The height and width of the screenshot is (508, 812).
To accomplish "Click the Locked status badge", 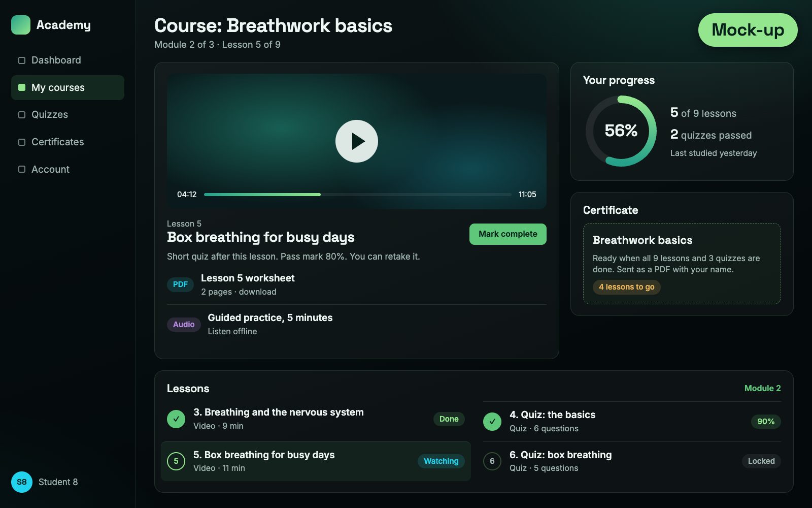I will 761,461.
